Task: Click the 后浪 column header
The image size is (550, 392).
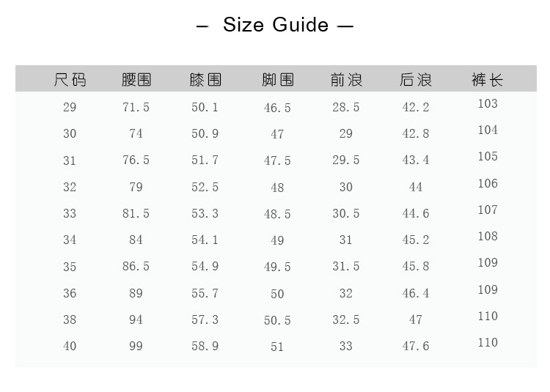Action: point(416,79)
